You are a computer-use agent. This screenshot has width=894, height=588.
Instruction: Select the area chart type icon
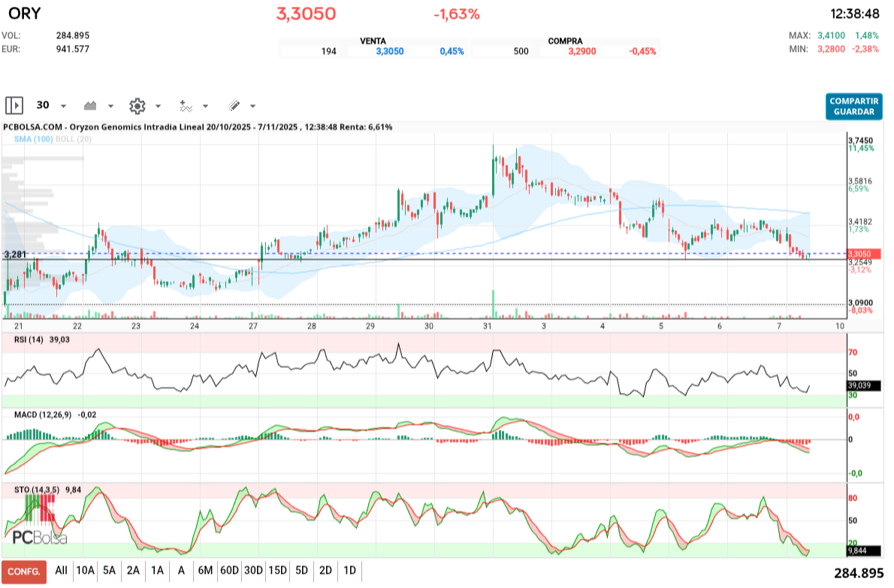90,106
